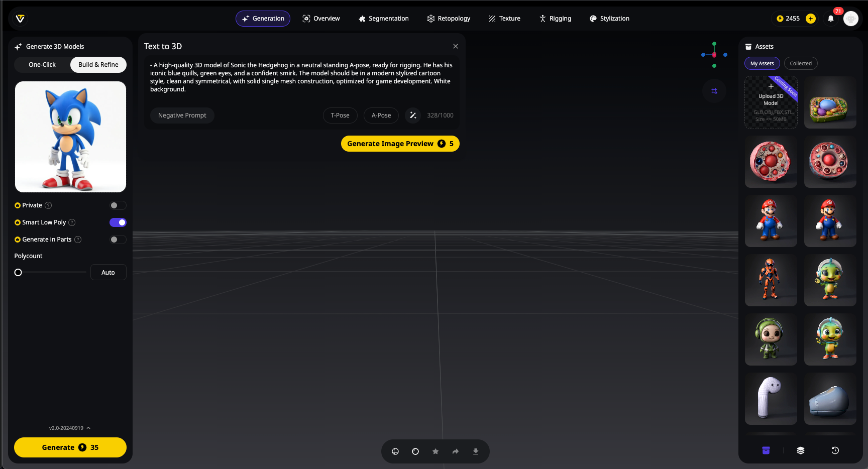This screenshot has width=868, height=469.
Task: Enable the Generate in Parts toggle
Action: tap(118, 240)
